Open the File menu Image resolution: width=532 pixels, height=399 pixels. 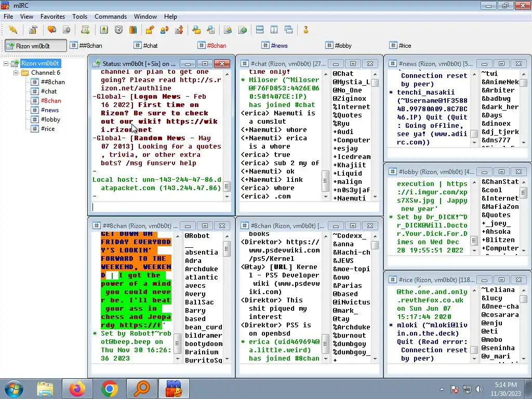coord(8,16)
